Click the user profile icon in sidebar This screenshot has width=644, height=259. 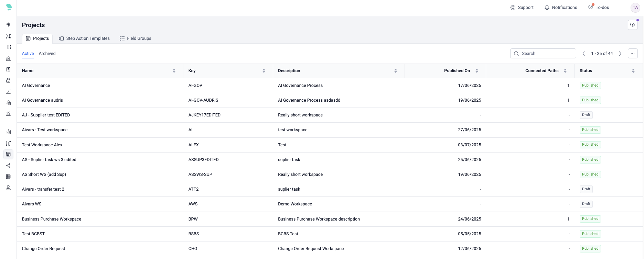[8, 188]
